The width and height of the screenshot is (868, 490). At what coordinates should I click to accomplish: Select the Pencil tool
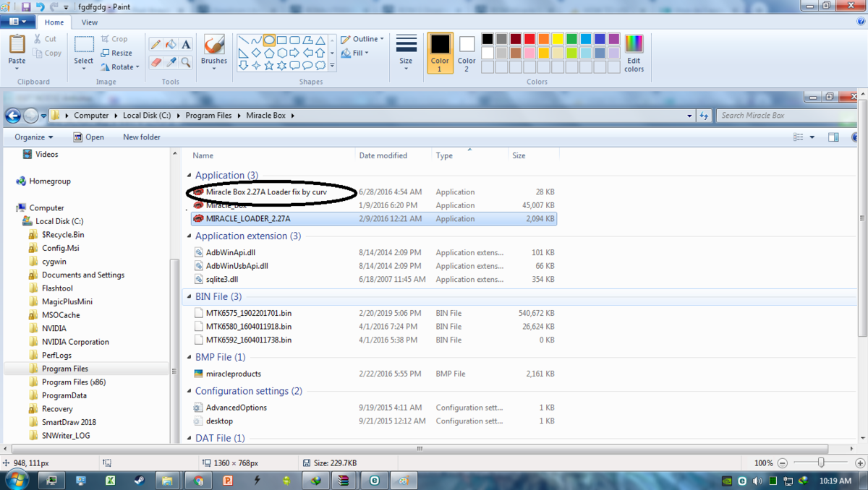(x=156, y=44)
